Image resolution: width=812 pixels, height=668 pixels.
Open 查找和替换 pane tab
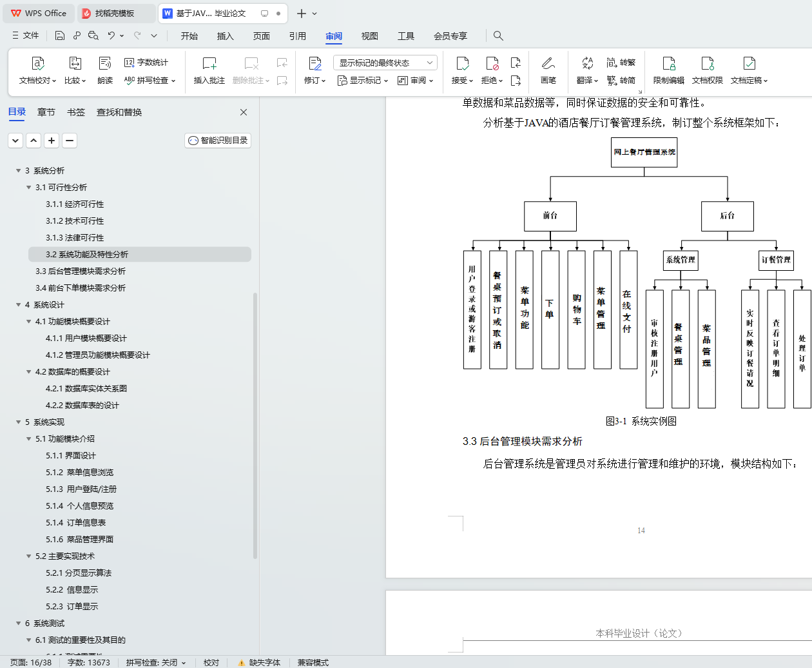[x=119, y=112]
